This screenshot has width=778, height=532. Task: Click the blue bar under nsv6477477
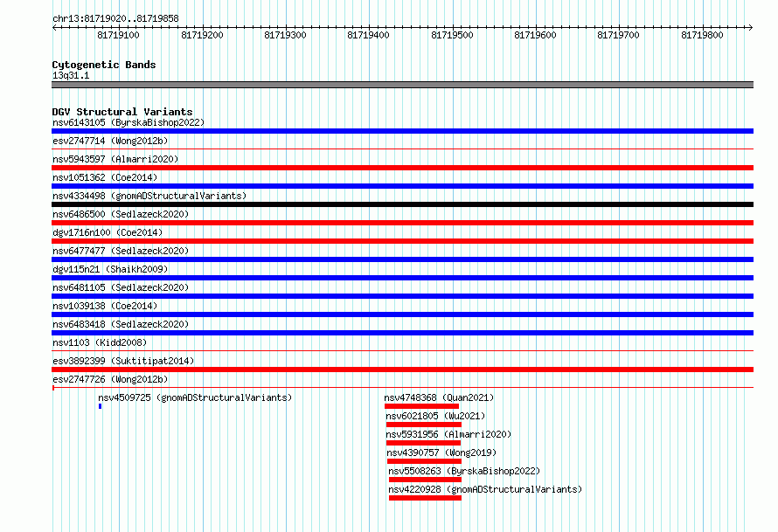tap(402, 259)
